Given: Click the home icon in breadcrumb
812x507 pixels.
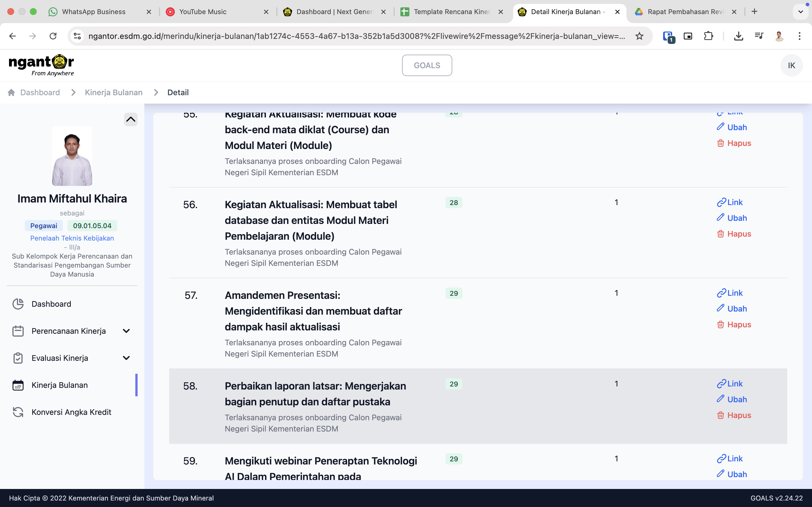Looking at the screenshot, I should tap(11, 93).
